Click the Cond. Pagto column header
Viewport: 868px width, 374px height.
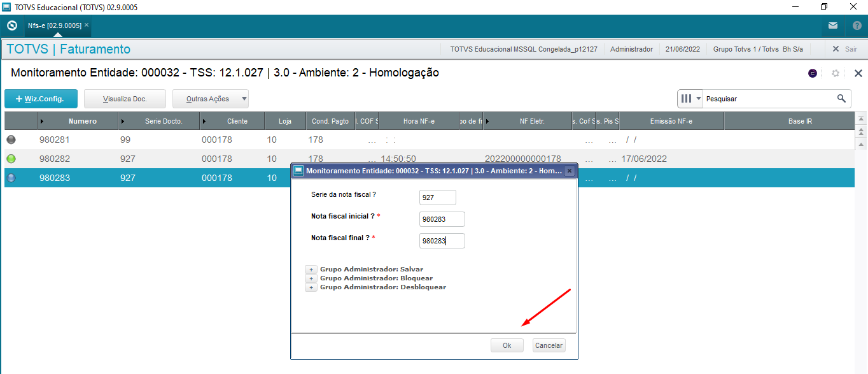330,121
